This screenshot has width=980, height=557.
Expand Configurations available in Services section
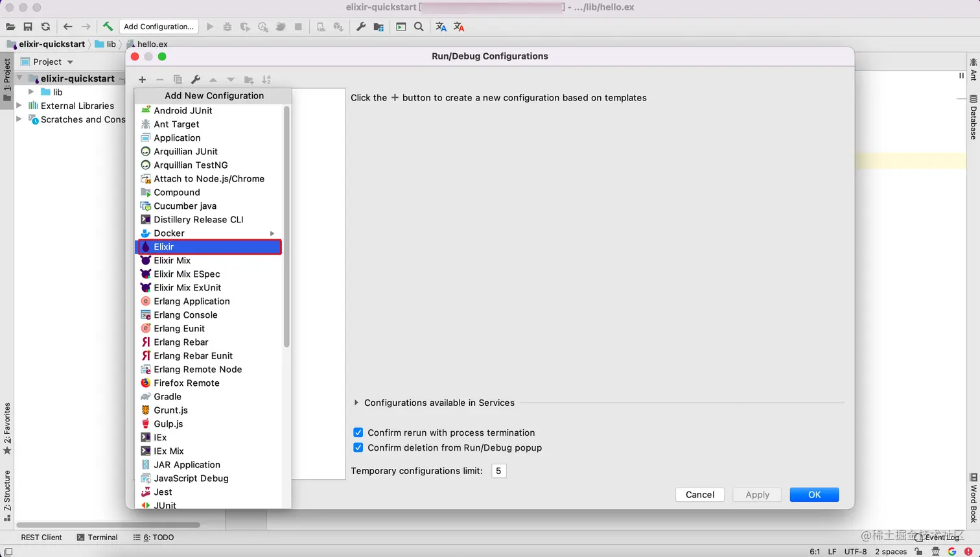(x=356, y=403)
